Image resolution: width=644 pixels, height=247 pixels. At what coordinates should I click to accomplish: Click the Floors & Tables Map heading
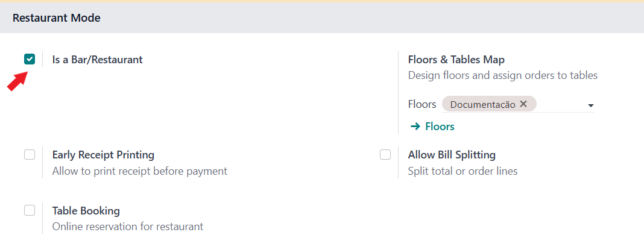click(456, 60)
